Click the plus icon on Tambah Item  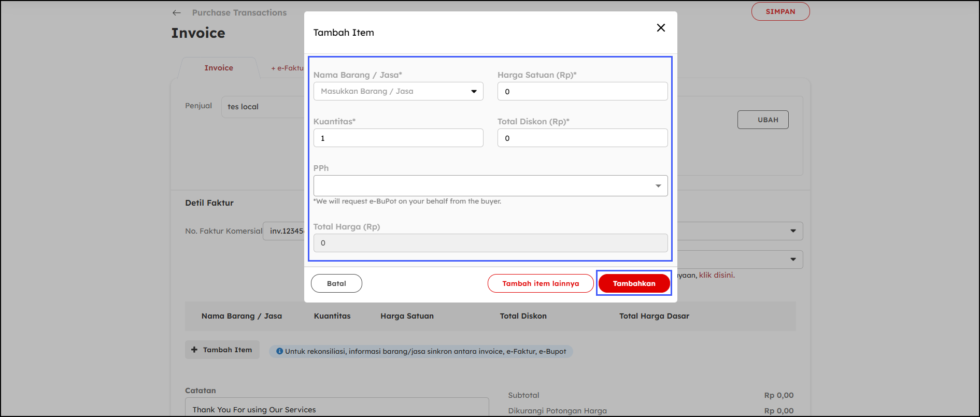click(x=194, y=350)
